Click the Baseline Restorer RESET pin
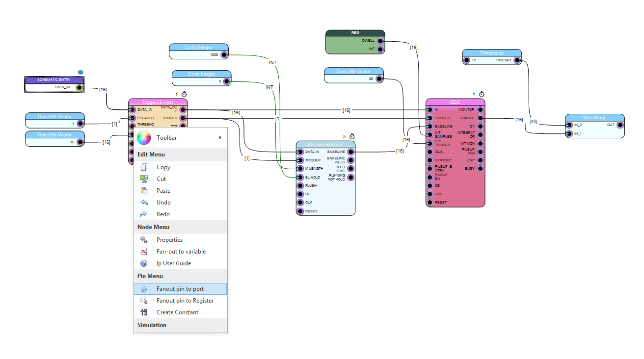Screen dimensions: 644x359 tap(300, 211)
